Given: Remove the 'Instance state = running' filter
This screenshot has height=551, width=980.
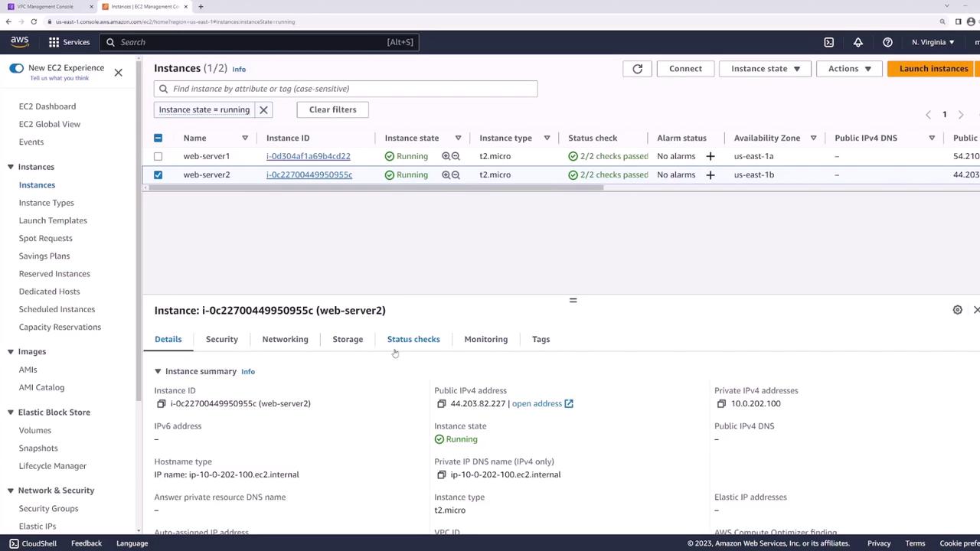Looking at the screenshot, I should (263, 110).
